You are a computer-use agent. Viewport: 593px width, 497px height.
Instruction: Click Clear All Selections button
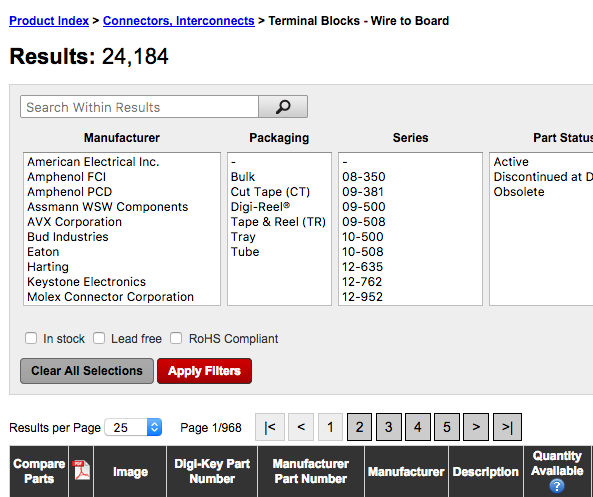(87, 371)
